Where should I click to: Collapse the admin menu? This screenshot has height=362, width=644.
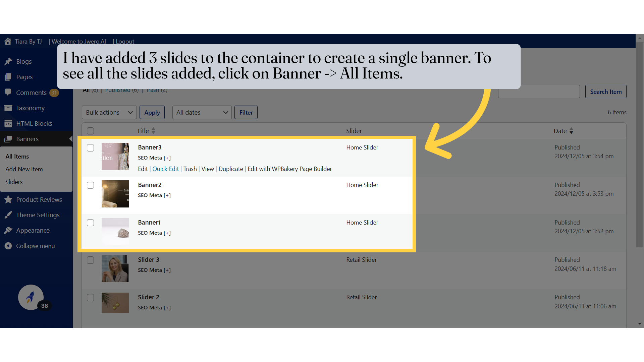(x=35, y=246)
